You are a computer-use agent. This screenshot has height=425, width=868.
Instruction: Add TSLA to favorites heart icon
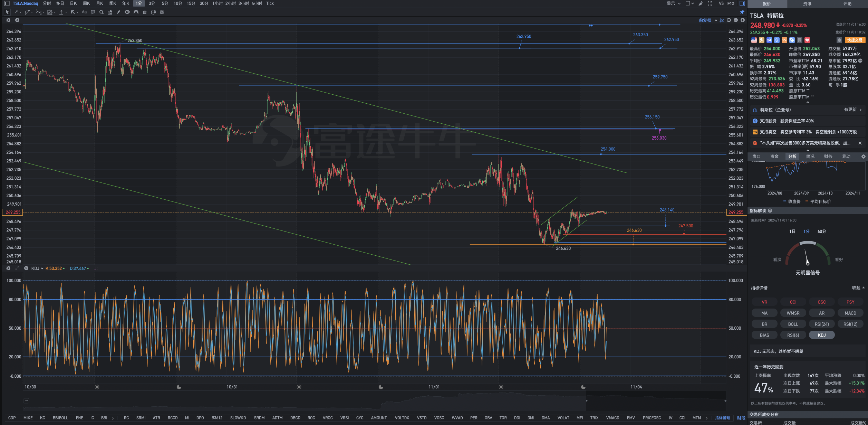point(807,40)
